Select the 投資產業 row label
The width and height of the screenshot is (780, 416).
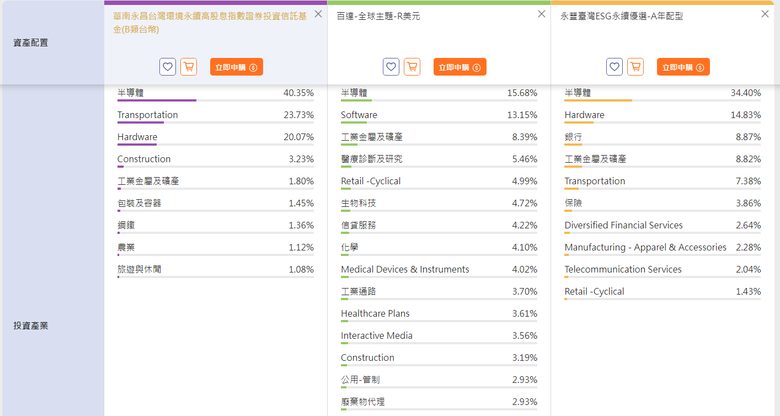31,326
